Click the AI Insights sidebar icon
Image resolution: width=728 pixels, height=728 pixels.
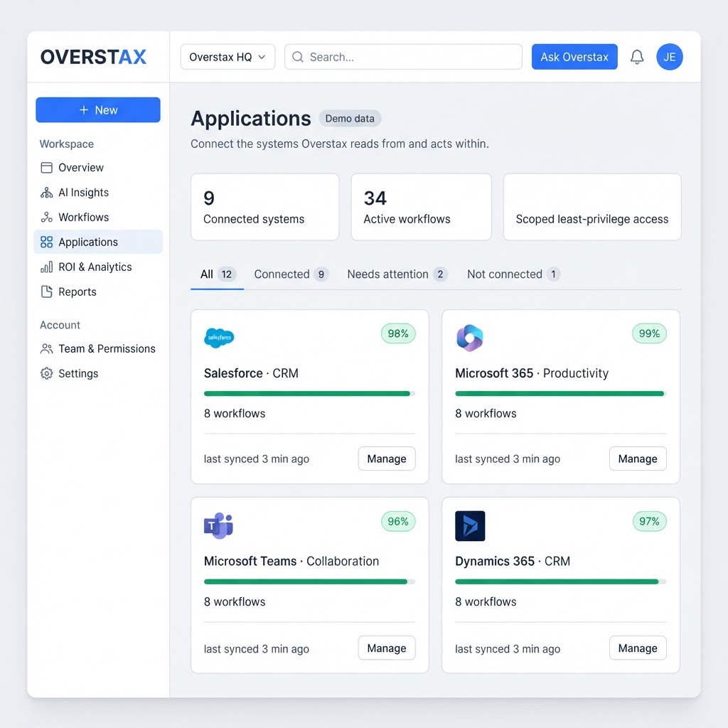click(x=46, y=193)
